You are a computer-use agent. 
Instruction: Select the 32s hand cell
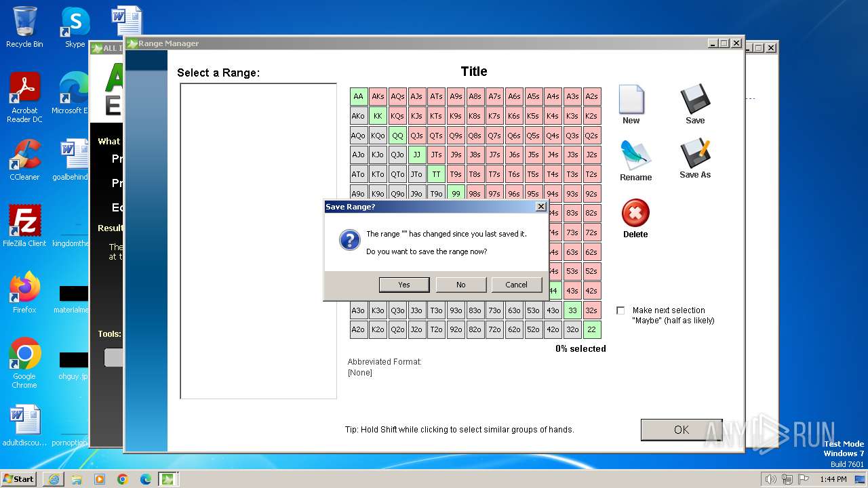tap(592, 311)
